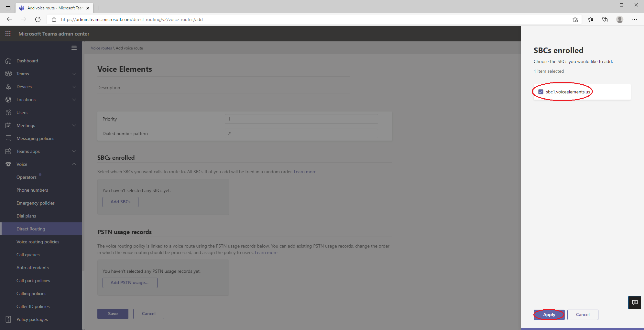
Task: Click the Devices bell icon
Action: coord(8,87)
